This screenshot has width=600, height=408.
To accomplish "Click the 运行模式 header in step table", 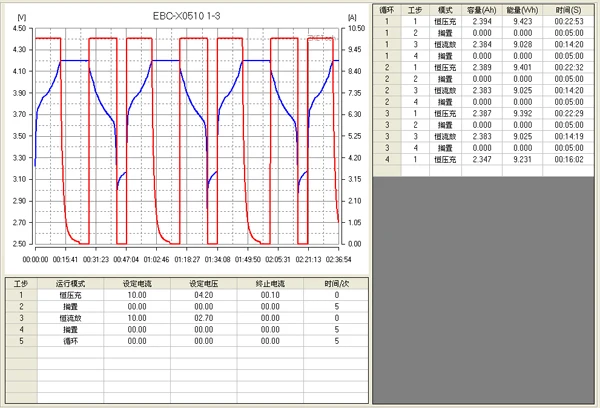I will pyautogui.click(x=70, y=284).
